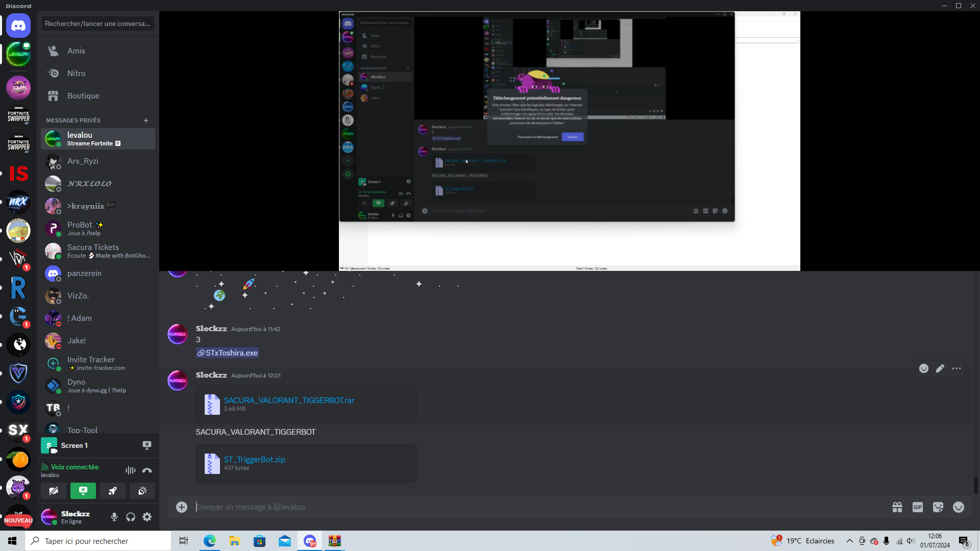Open Microsoft Edge from taskbar

pyautogui.click(x=209, y=541)
